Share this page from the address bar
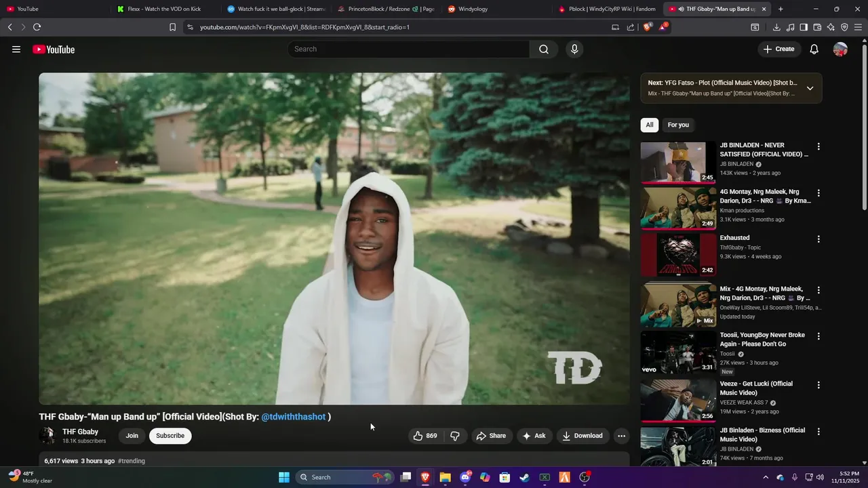Image resolution: width=868 pixels, height=488 pixels. pos(631,27)
